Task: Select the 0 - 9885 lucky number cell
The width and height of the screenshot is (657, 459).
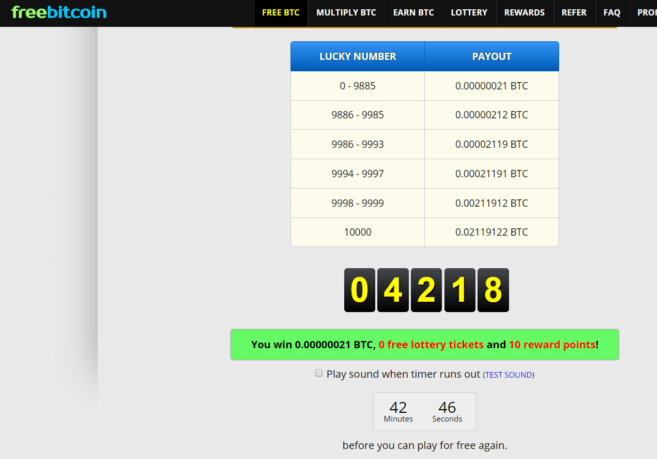Action: (357, 86)
